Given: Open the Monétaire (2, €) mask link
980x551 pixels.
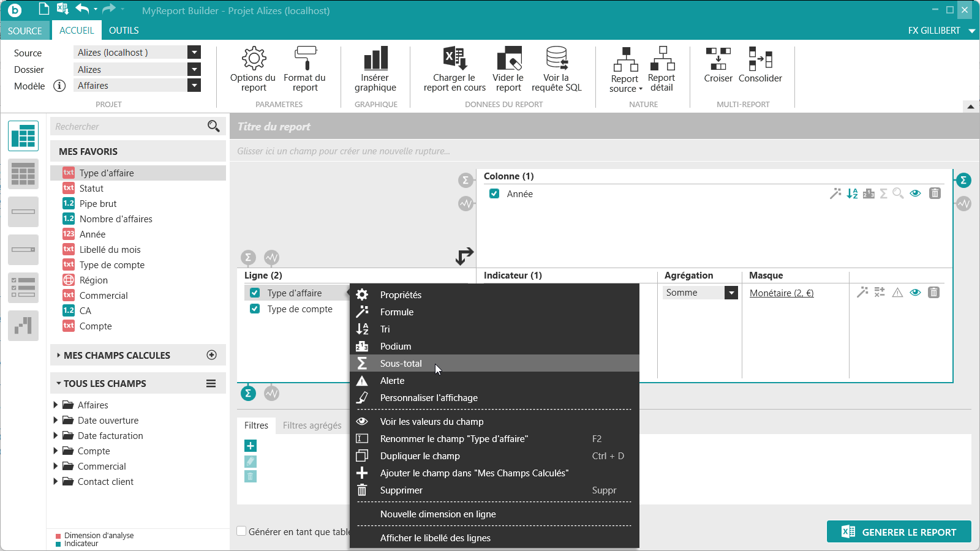Looking at the screenshot, I should [782, 293].
